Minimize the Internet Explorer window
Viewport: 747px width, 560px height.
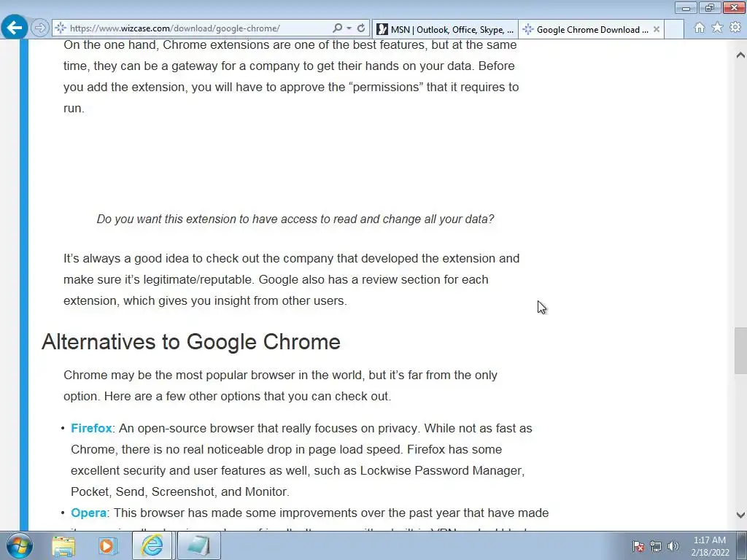[x=686, y=7]
